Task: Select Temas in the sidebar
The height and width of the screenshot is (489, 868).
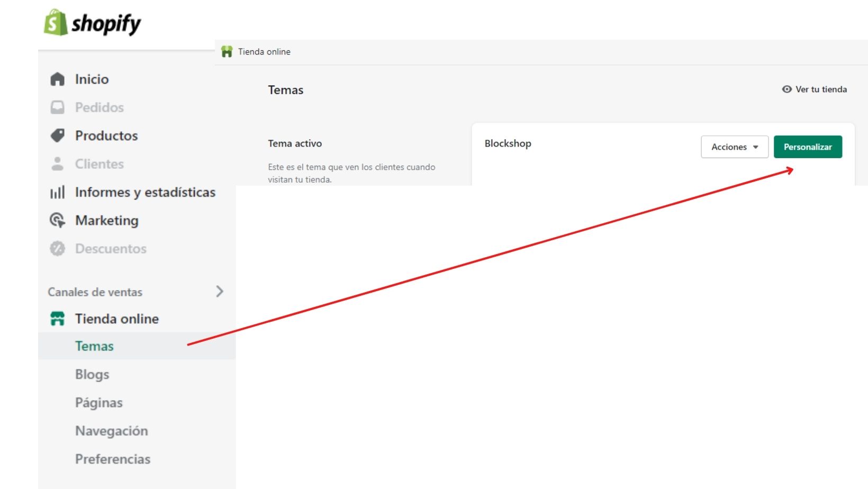Action: click(x=94, y=346)
